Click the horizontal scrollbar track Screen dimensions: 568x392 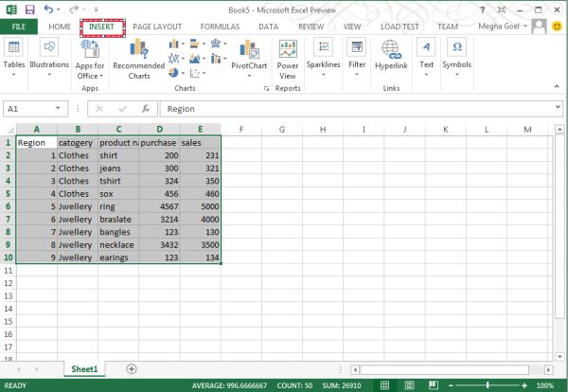coord(445,369)
